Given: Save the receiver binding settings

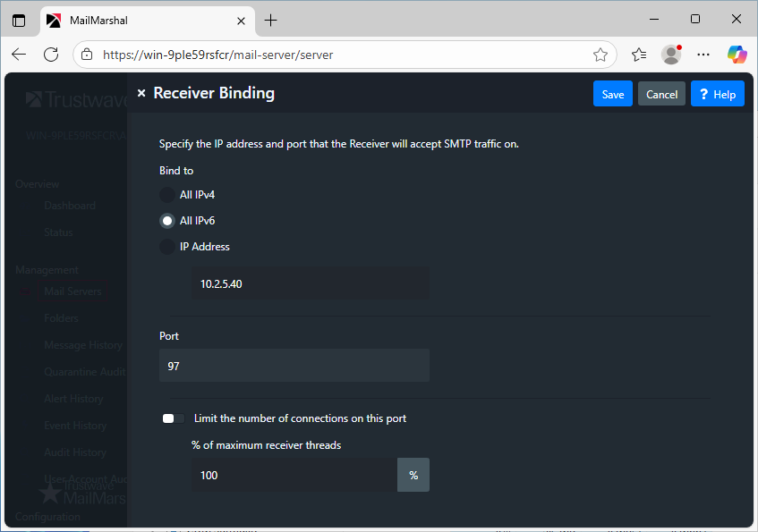Looking at the screenshot, I should point(612,94).
